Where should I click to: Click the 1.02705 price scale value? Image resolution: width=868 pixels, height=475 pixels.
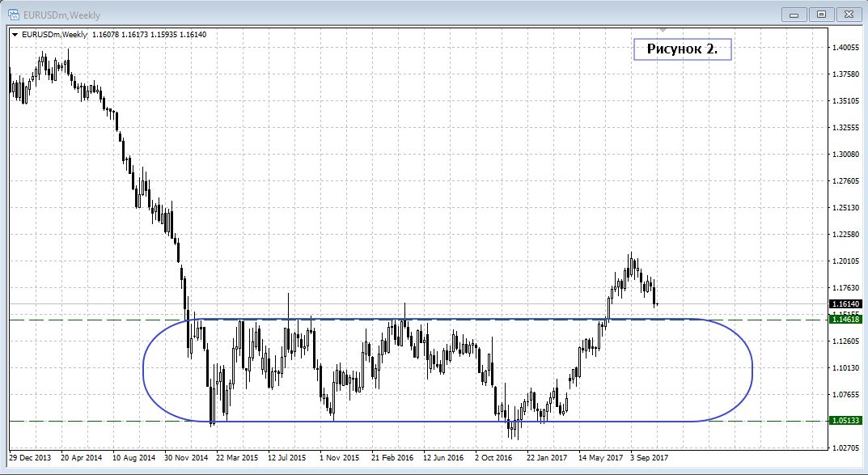point(845,447)
